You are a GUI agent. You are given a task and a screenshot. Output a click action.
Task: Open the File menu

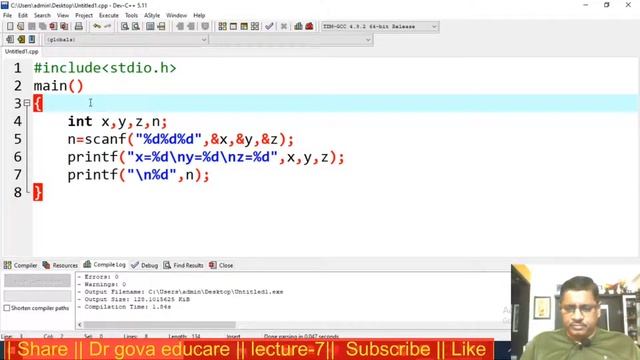(7, 16)
